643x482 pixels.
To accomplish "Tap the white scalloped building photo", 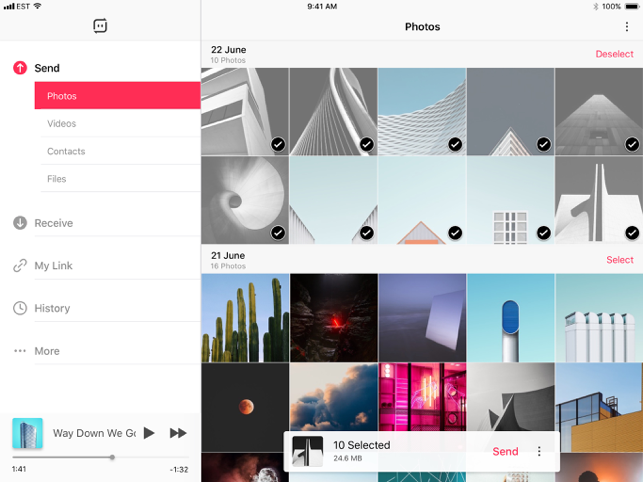I will (599, 318).
